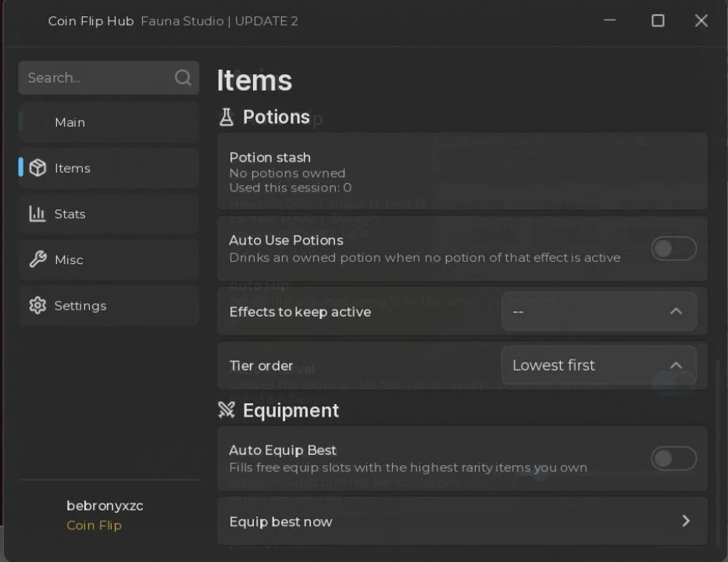Click the chevron in Tier order dropdown

click(676, 365)
